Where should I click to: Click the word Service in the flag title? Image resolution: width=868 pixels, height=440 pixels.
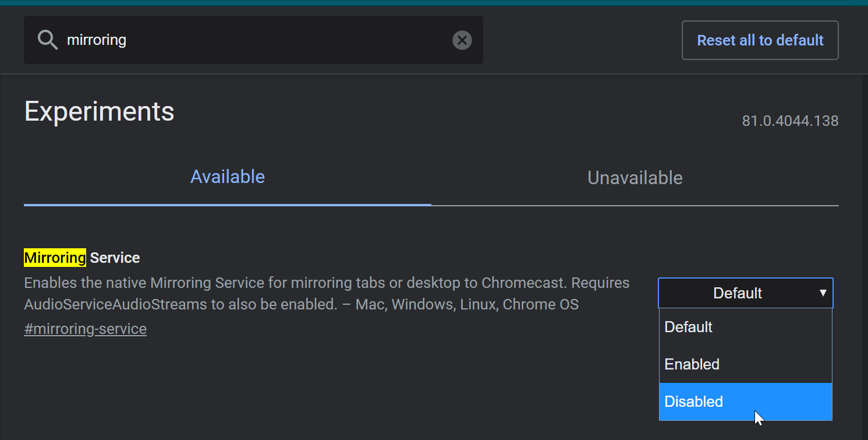pyautogui.click(x=115, y=258)
